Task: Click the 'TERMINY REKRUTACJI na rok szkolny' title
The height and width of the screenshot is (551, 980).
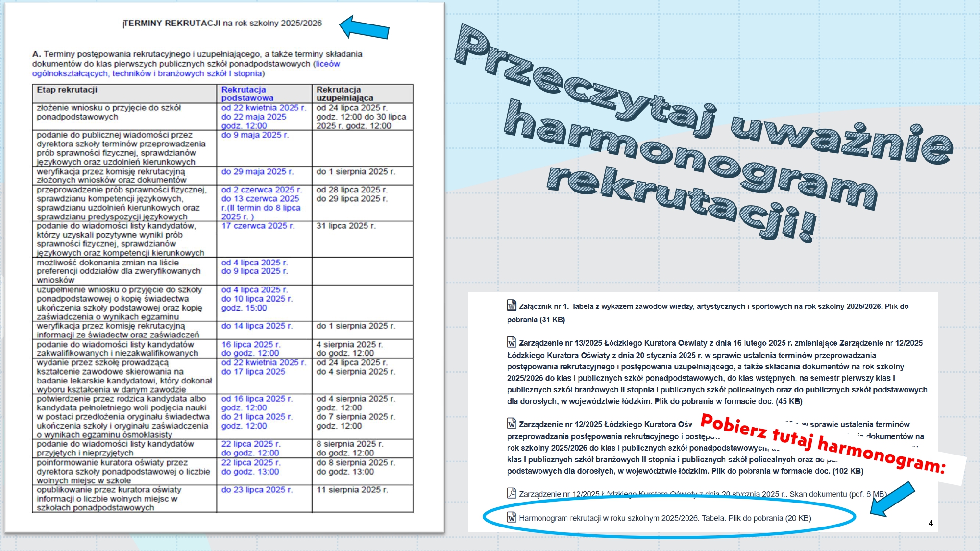Action: pyautogui.click(x=222, y=23)
